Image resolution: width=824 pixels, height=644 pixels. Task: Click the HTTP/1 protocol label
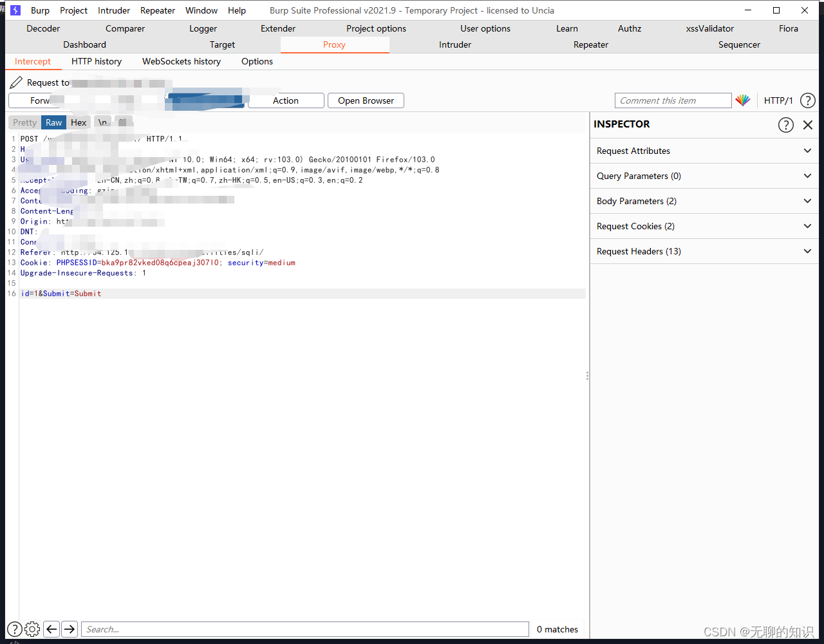778,100
